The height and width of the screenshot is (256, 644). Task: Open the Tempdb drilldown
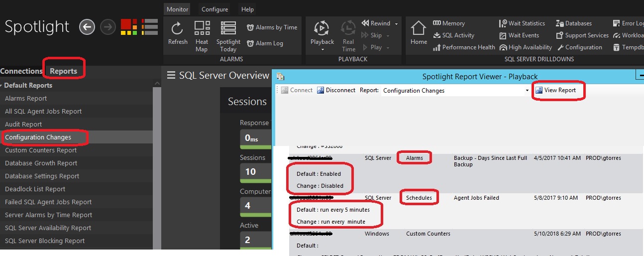[629, 47]
